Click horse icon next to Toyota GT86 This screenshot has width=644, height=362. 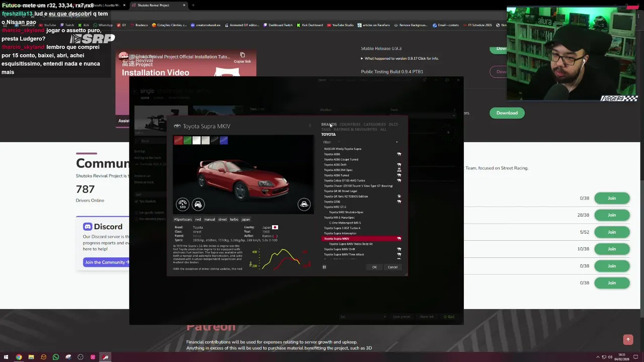pyautogui.click(x=399, y=202)
